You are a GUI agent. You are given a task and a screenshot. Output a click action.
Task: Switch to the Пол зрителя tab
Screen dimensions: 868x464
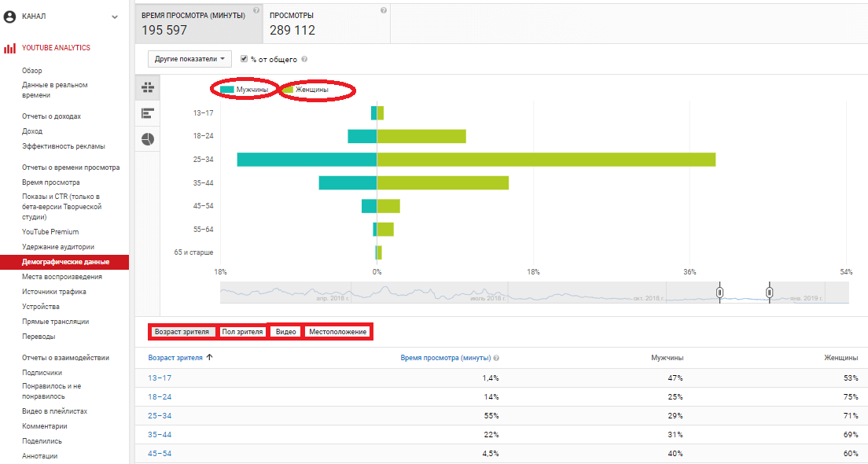click(242, 332)
